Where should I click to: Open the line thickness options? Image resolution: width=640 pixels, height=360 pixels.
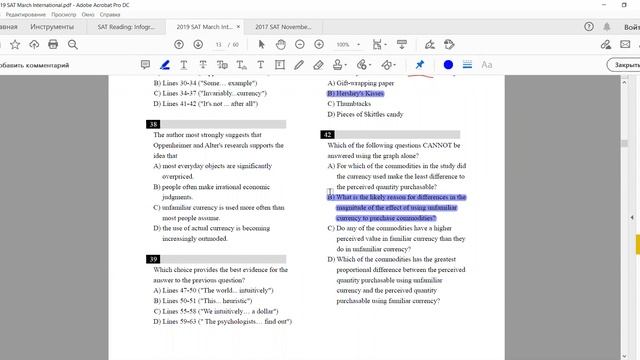pyautogui.click(x=467, y=64)
